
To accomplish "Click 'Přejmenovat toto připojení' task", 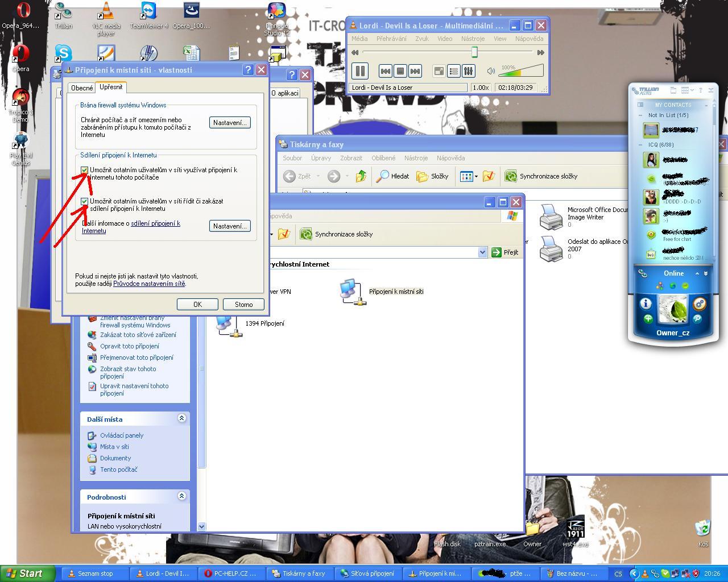I will pos(136,357).
